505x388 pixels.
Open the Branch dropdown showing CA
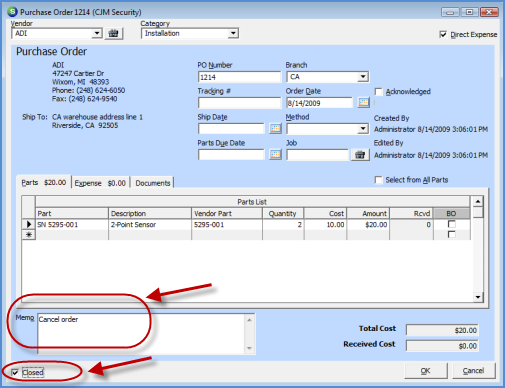click(363, 77)
